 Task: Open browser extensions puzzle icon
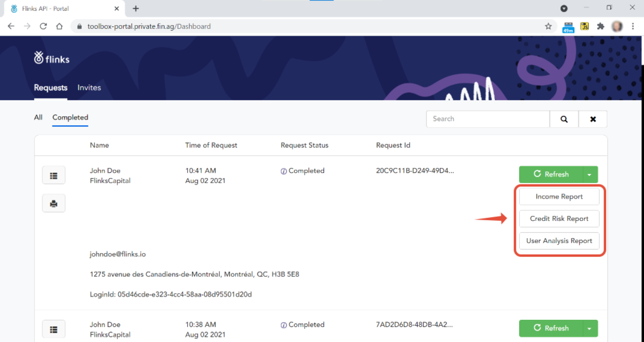600,26
